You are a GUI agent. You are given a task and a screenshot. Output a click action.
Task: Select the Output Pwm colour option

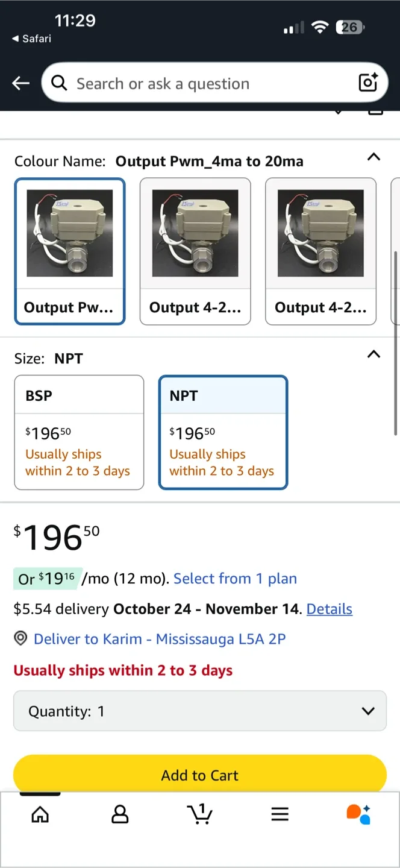(70, 251)
